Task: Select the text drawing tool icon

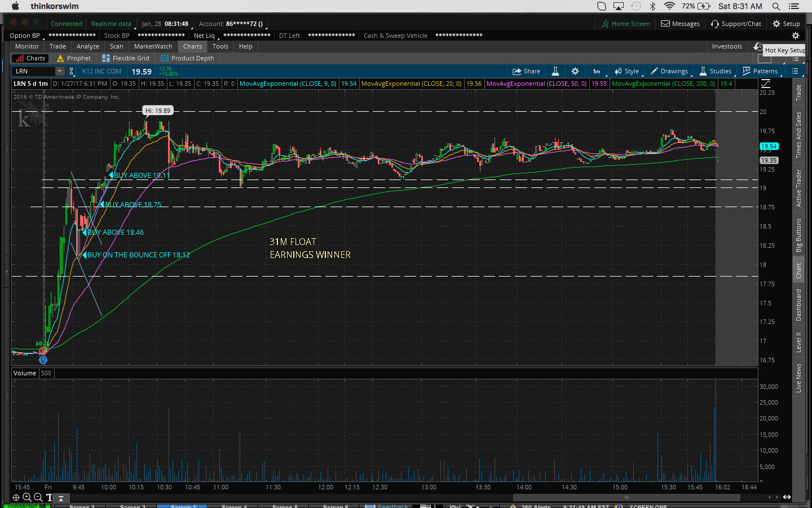Action: 49,497
